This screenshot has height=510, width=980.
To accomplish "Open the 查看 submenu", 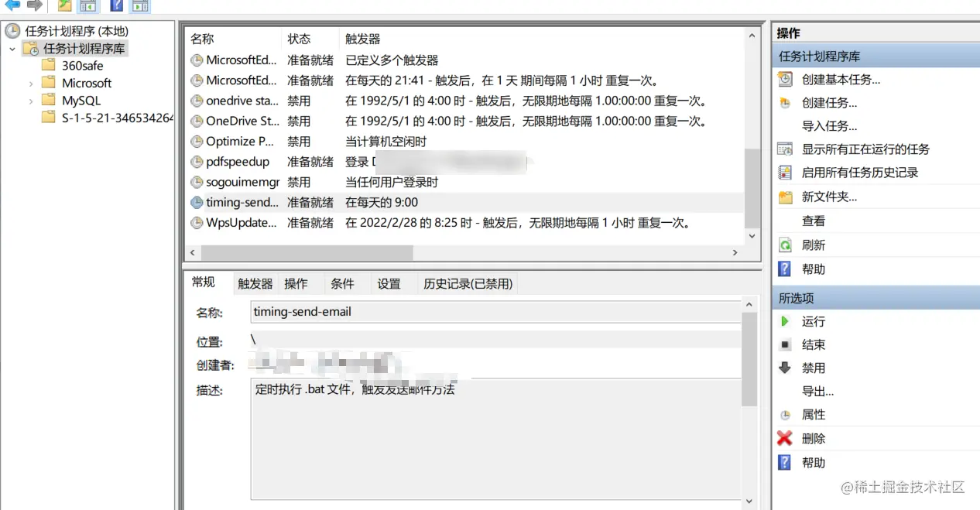I will click(x=814, y=221).
